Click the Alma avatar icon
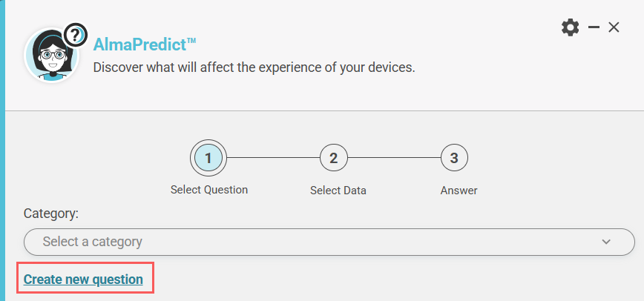Viewport: 644px width, 301px height. (50, 56)
